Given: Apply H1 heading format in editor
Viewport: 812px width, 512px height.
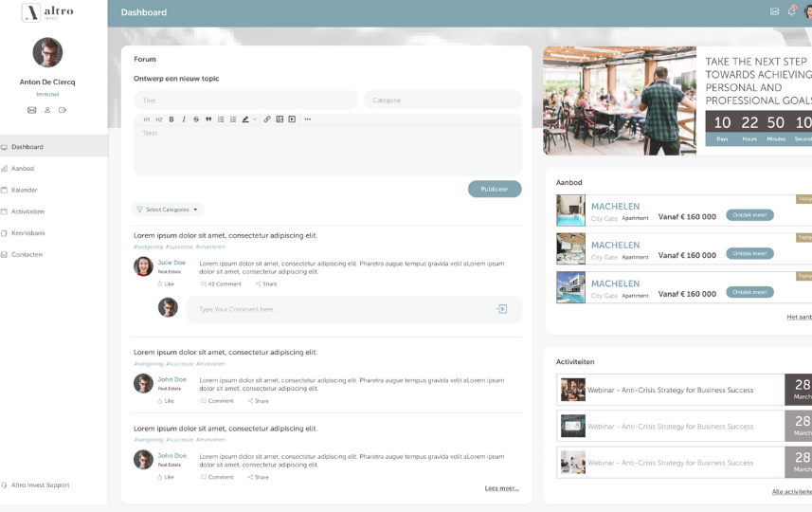Looking at the screenshot, I should click(x=147, y=119).
